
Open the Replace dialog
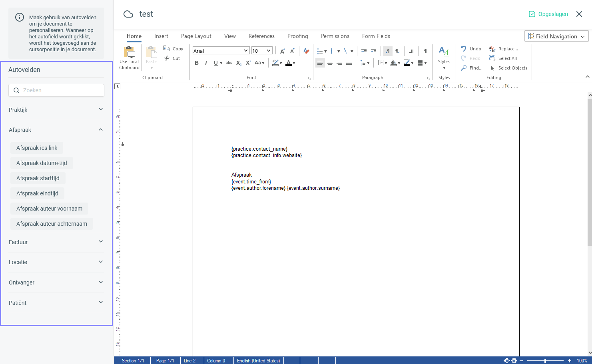pyautogui.click(x=503, y=49)
